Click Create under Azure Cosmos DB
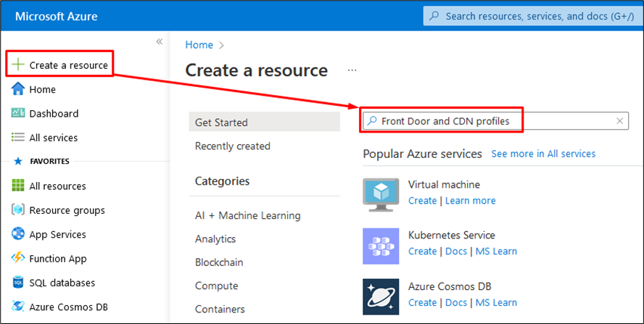 [422, 302]
